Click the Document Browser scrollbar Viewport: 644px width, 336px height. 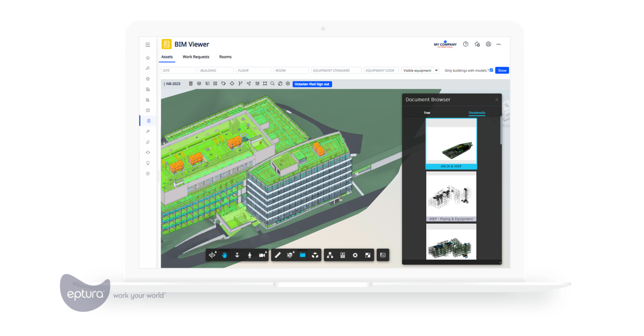501,131
